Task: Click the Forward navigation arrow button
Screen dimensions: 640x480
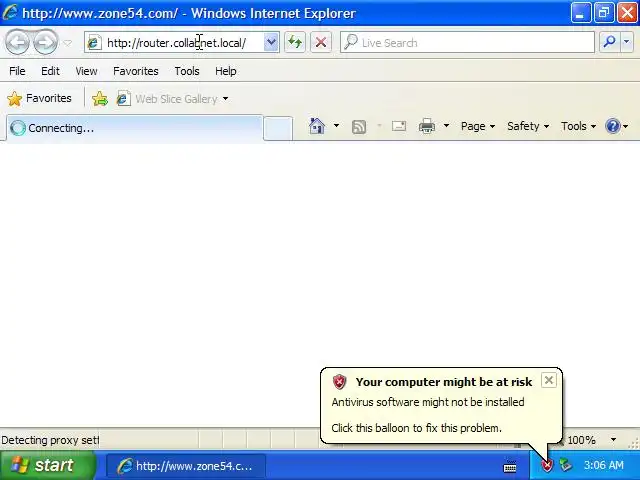Action: [45, 42]
